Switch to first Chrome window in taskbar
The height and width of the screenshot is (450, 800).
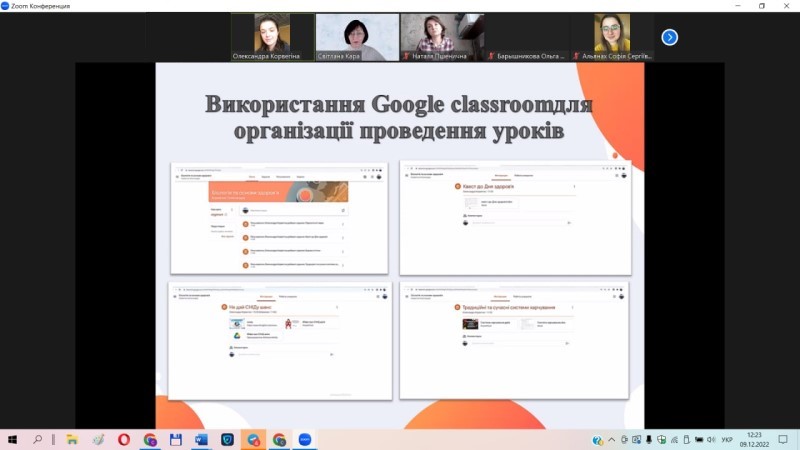(150, 439)
